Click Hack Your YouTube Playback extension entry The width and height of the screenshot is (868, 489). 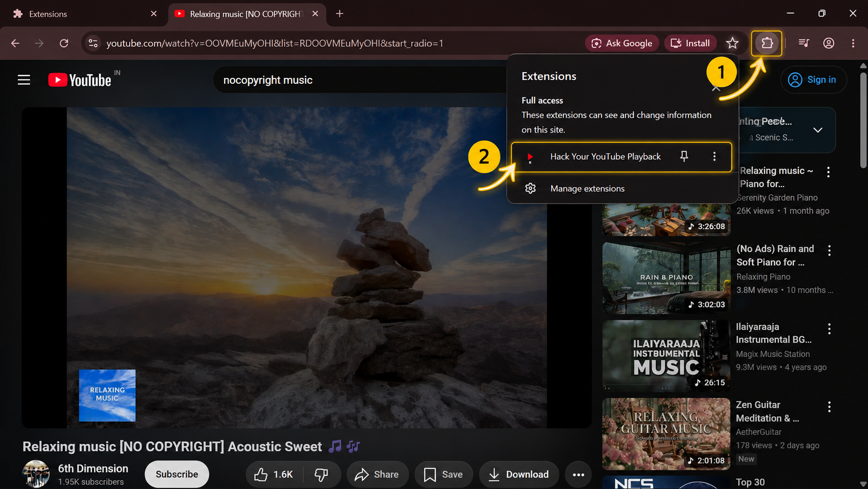pyautogui.click(x=621, y=156)
